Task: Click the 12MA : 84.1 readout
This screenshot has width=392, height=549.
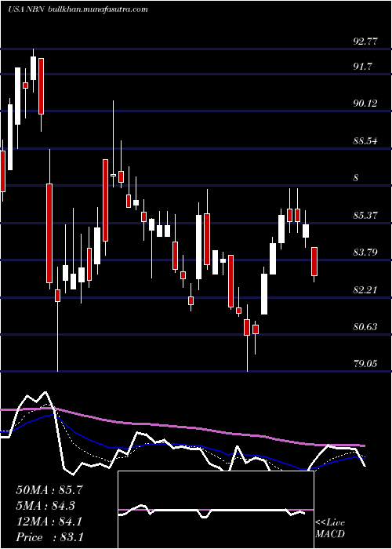Action: (x=49, y=522)
